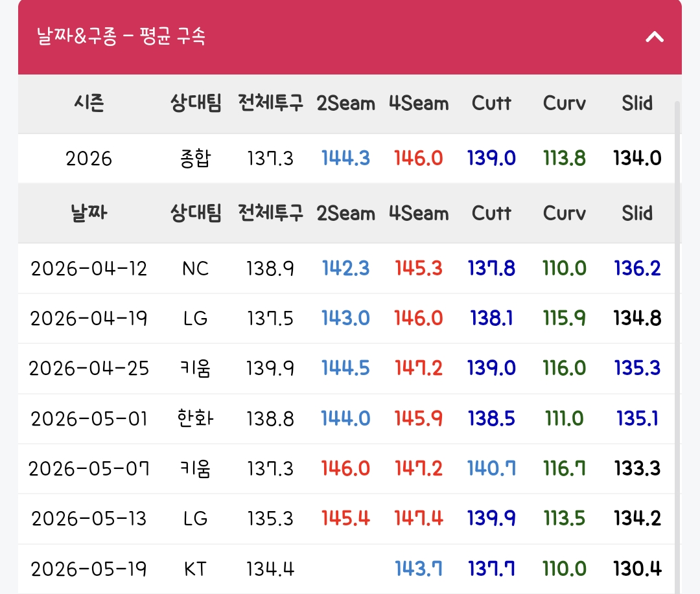Image resolution: width=700 pixels, height=594 pixels.
Task: Click 2Seam value 142.3
Action: [345, 269]
